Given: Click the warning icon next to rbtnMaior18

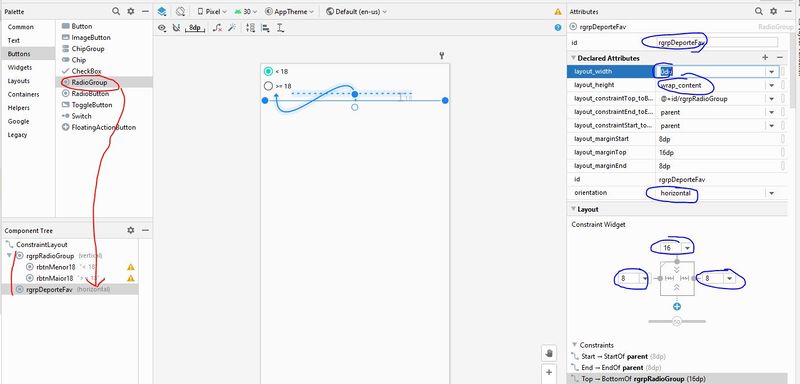Looking at the screenshot, I should tap(131, 278).
